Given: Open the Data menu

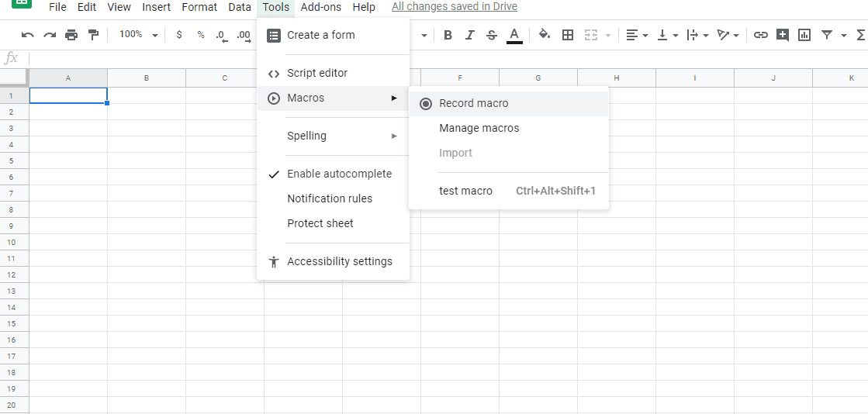Looking at the screenshot, I should point(239,7).
